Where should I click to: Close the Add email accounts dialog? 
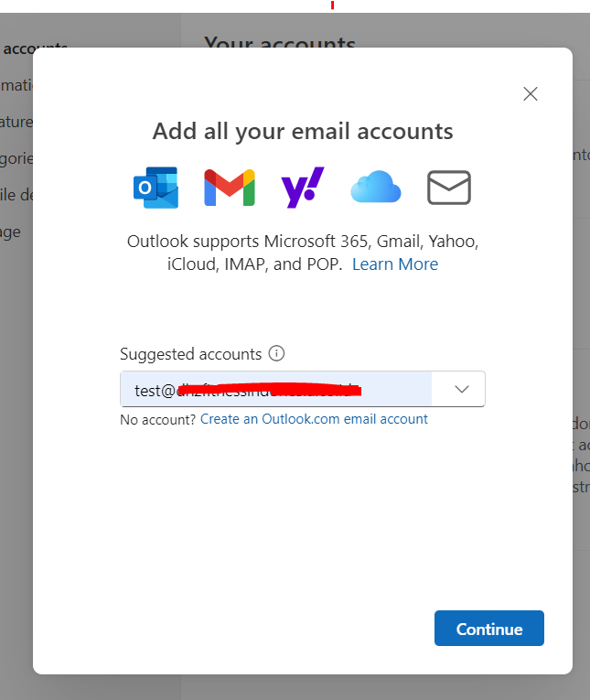click(531, 93)
